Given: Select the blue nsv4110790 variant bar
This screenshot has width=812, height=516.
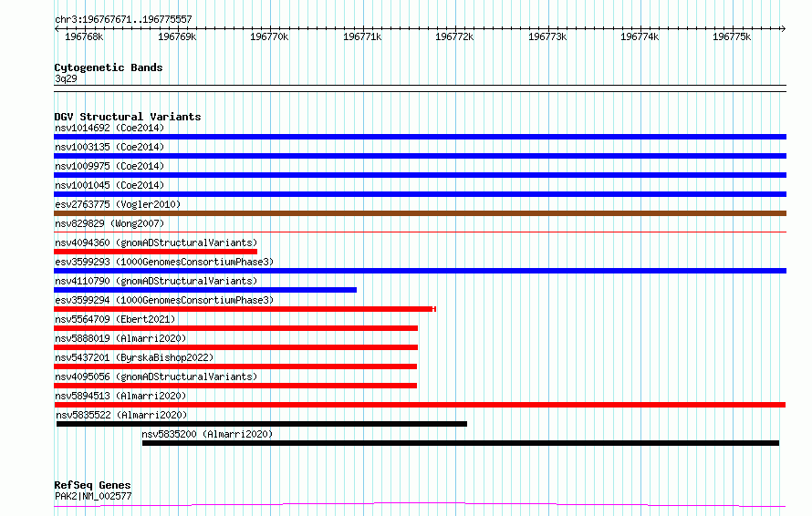Looking at the screenshot, I should 205,290.
